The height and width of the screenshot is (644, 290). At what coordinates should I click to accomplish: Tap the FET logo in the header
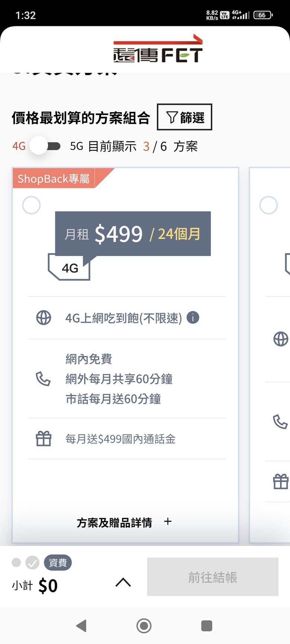[x=158, y=50]
